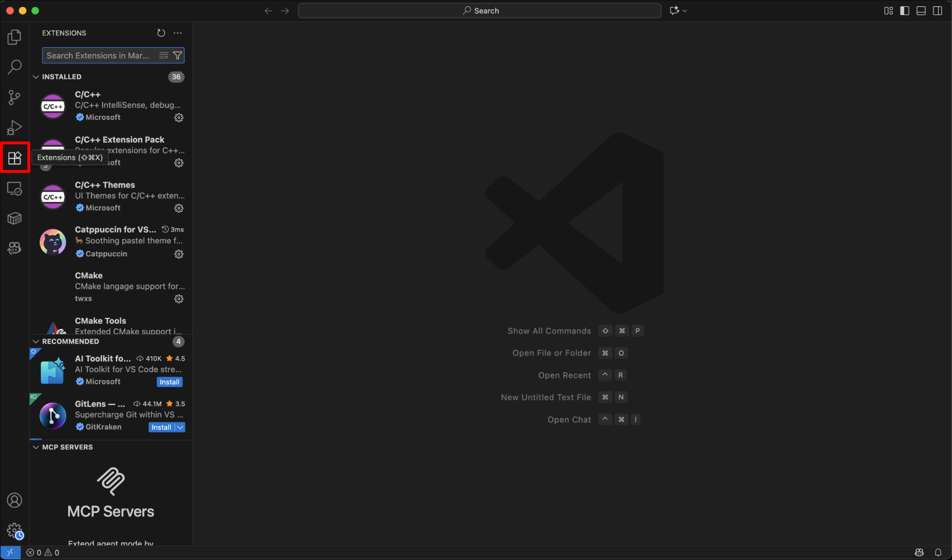Open the Extensions panel more actions menu
952x560 pixels.
click(x=178, y=33)
